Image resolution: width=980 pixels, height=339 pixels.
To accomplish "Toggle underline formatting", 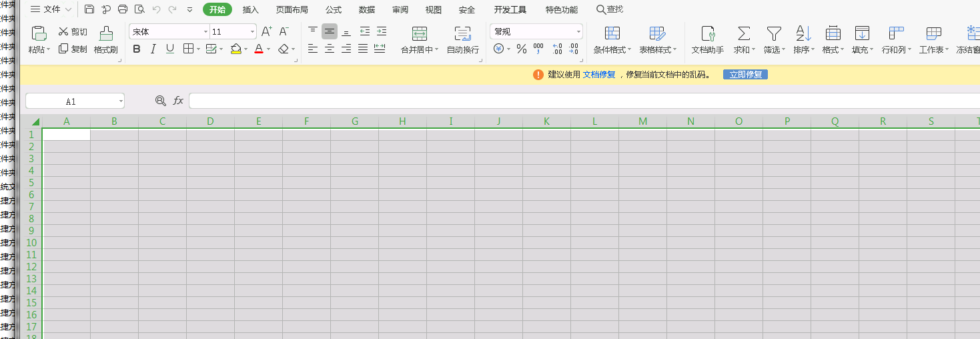I will point(169,49).
